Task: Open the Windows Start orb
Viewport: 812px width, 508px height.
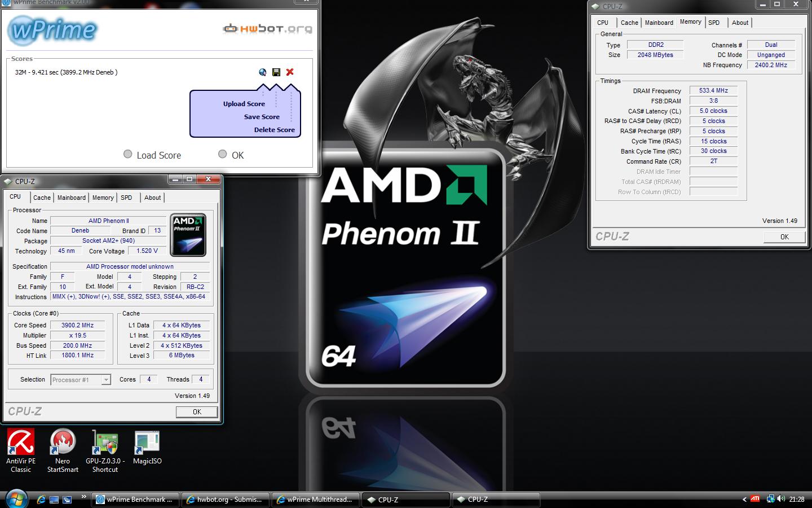Action: pyautogui.click(x=15, y=500)
